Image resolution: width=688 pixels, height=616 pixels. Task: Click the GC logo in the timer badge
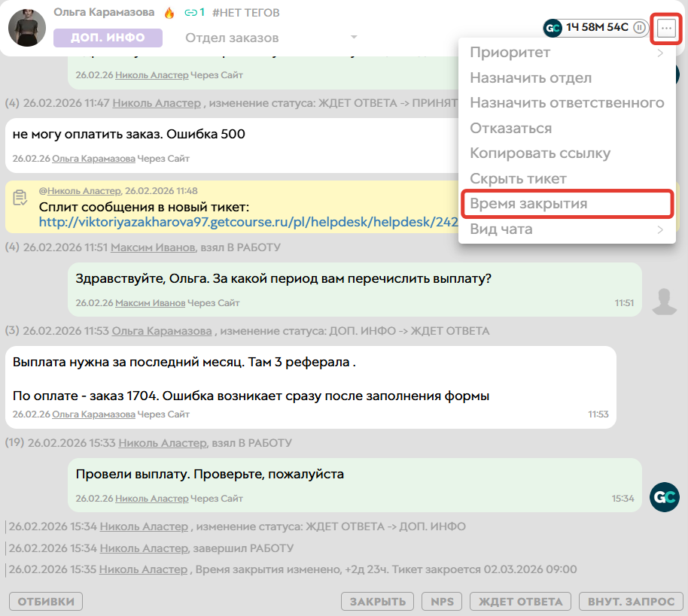pos(553,28)
